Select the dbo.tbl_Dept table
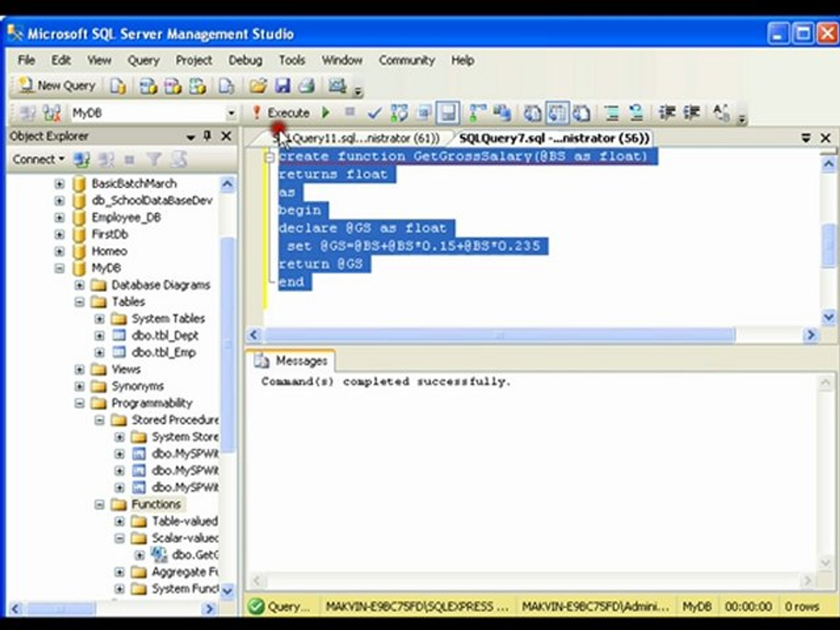This screenshot has height=630, width=840. point(165,336)
